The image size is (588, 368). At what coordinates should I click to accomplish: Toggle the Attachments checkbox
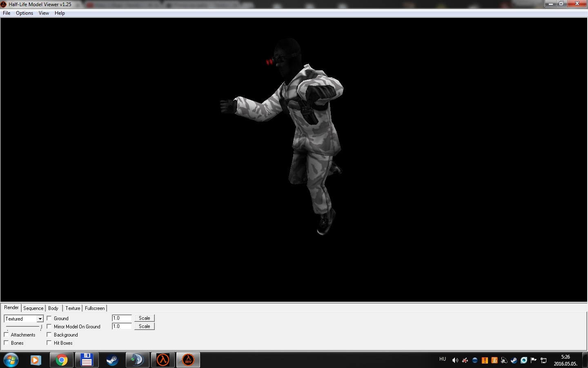(x=6, y=334)
